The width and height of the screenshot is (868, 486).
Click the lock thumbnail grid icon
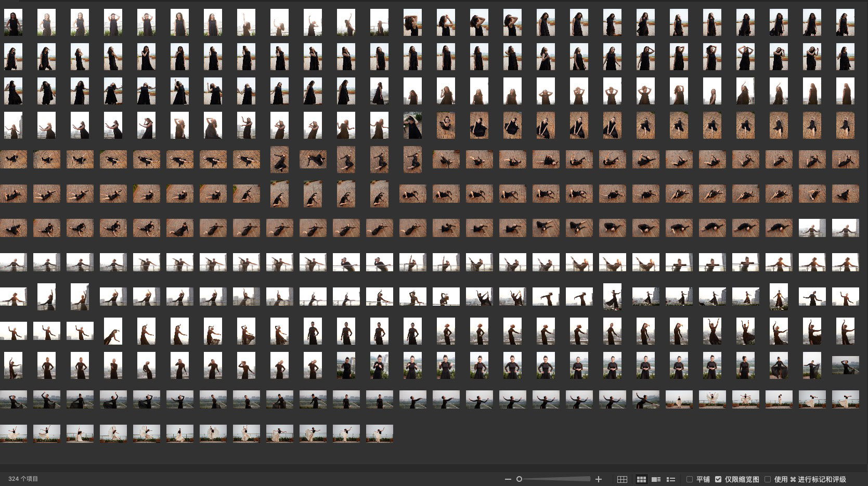tap(622, 479)
